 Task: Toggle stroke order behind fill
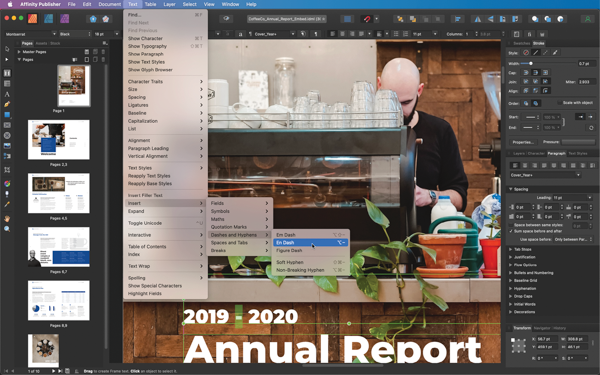526,103
